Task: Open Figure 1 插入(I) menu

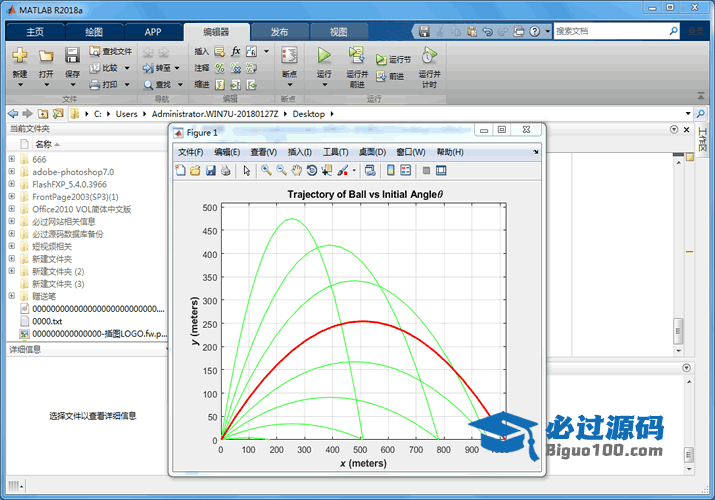Action: (x=300, y=152)
